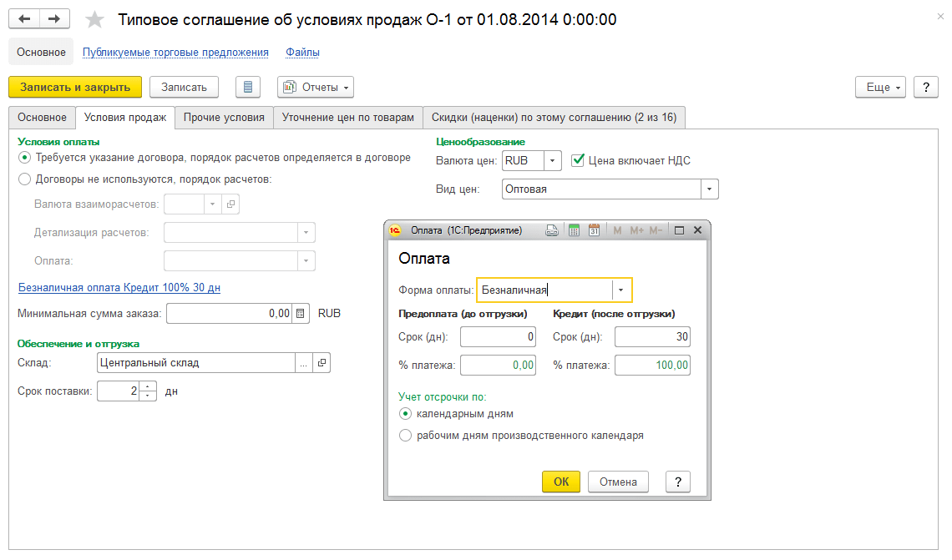Click the forward navigation arrow
Image resolution: width=952 pixels, height=560 pixels.
54,19
